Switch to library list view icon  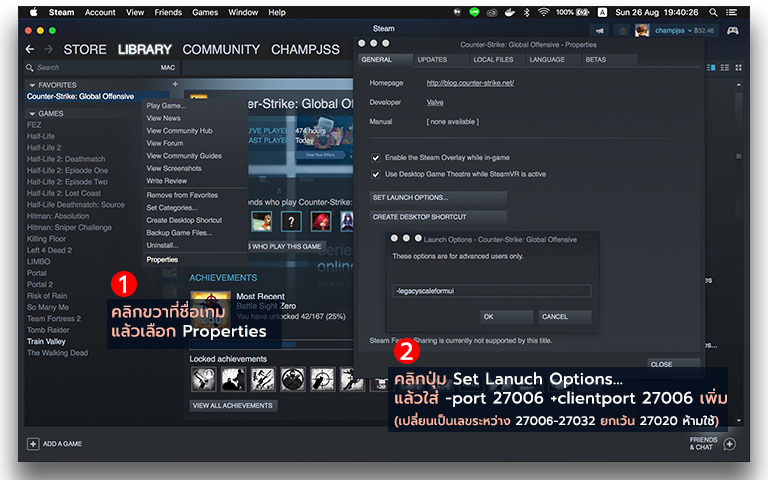click(725, 68)
